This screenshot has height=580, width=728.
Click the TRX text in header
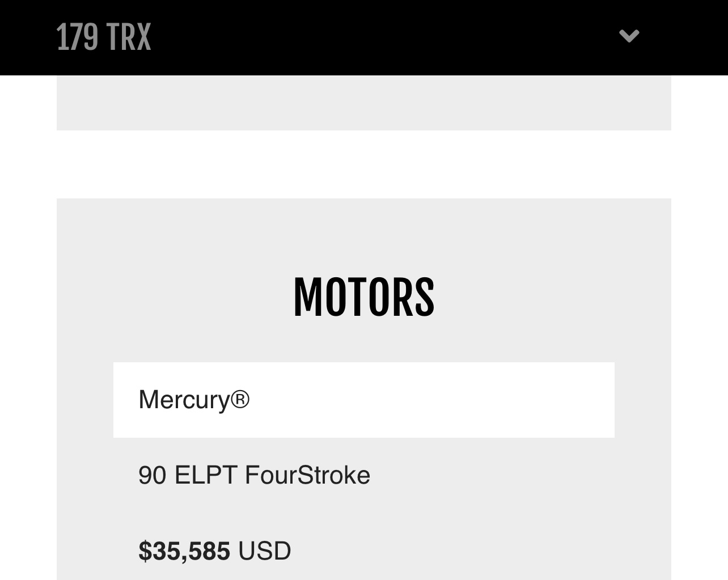pyautogui.click(x=129, y=37)
